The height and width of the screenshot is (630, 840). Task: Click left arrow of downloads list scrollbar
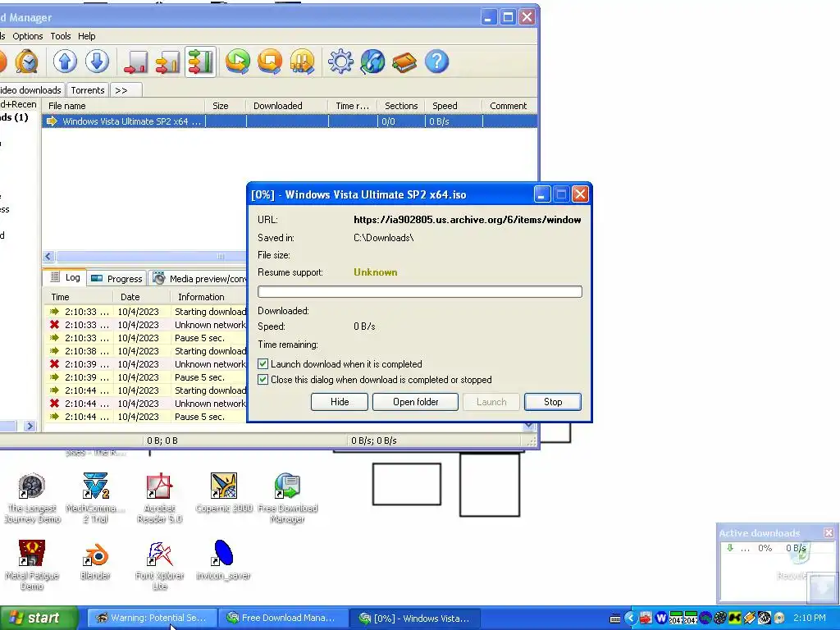48,257
